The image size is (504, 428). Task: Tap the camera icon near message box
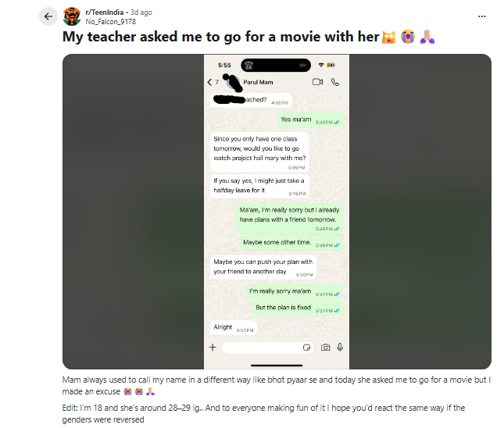[325, 348]
